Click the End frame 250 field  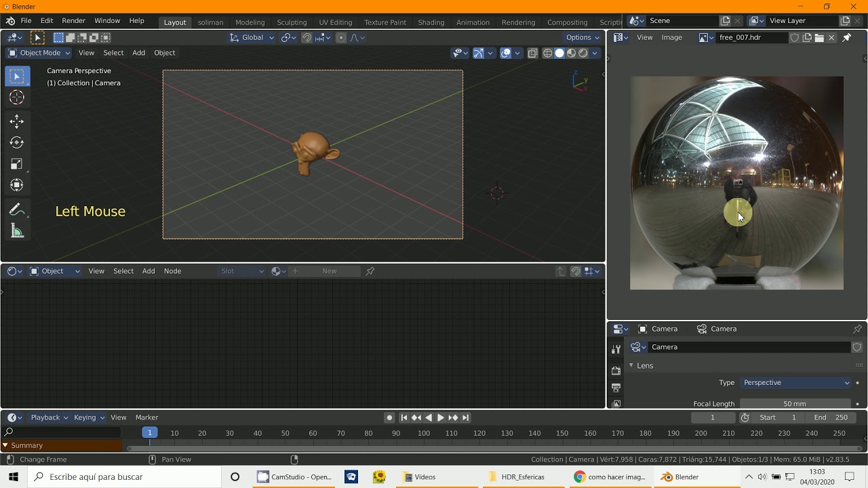click(x=831, y=418)
